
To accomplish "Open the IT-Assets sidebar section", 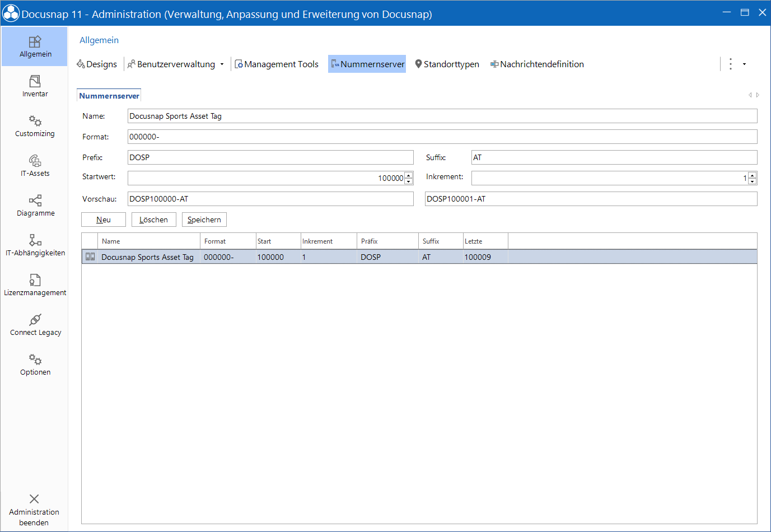I will (x=35, y=166).
